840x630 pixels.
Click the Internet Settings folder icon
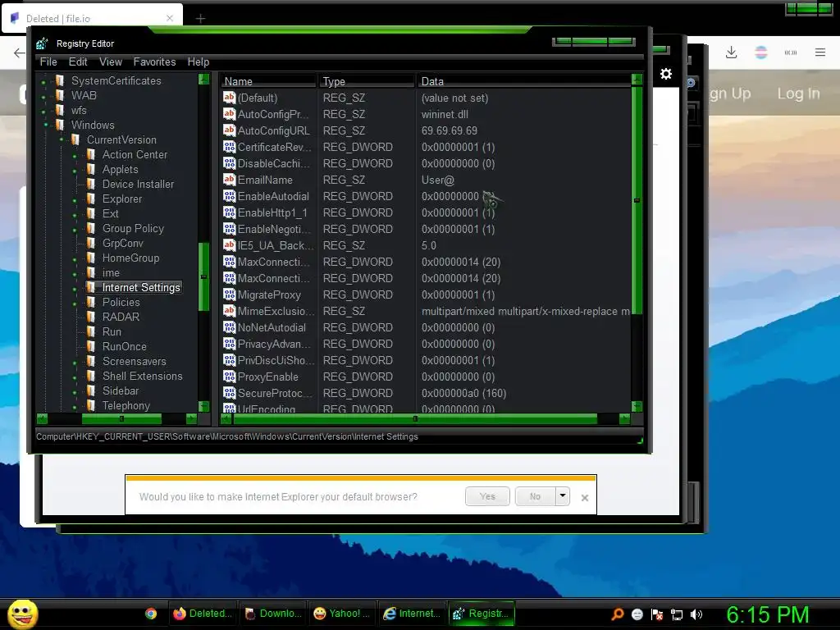91,287
